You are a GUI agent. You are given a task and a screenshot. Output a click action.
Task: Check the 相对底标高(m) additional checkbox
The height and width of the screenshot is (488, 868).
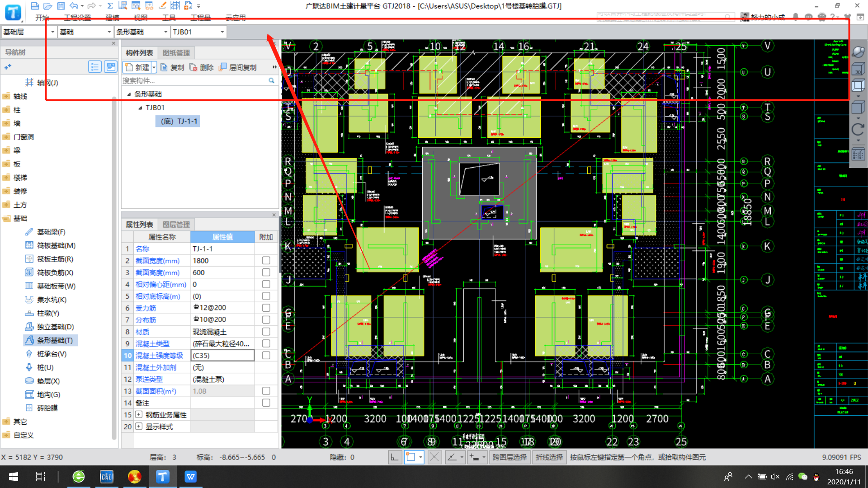tap(266, 296)
